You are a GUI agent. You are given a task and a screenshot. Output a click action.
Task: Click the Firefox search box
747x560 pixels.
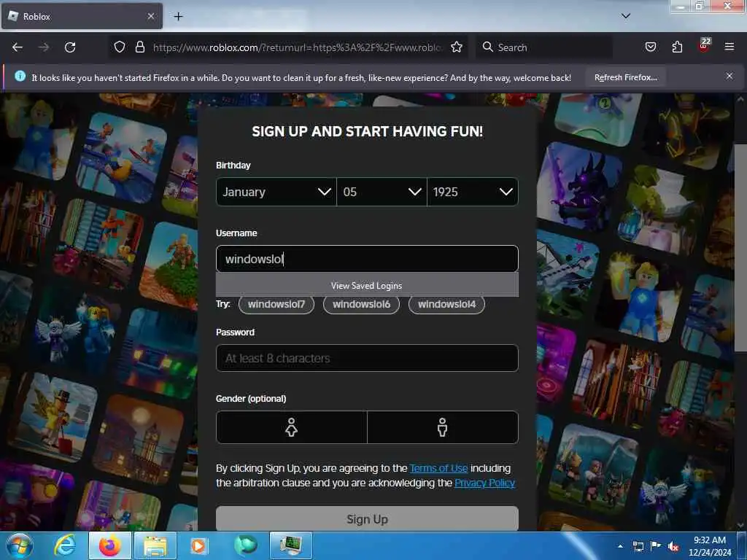point(544,47)
